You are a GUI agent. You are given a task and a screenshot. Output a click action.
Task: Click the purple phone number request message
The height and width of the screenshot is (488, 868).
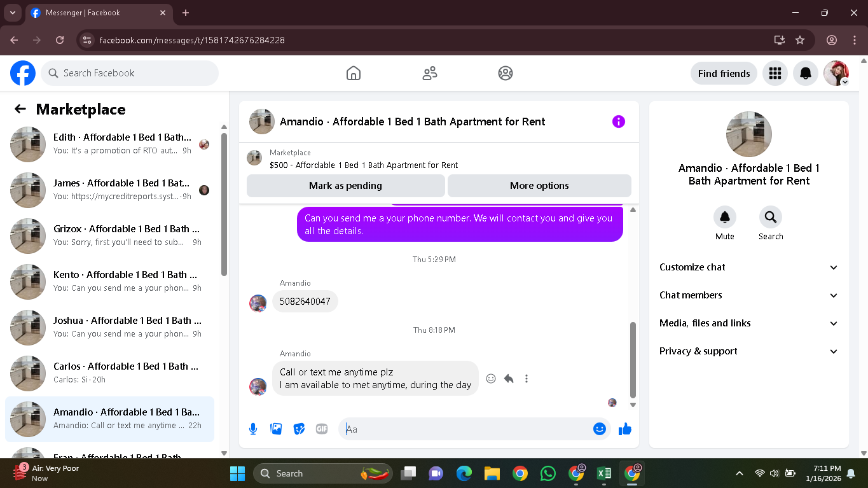pyautogui.click(x=460, y=225)
